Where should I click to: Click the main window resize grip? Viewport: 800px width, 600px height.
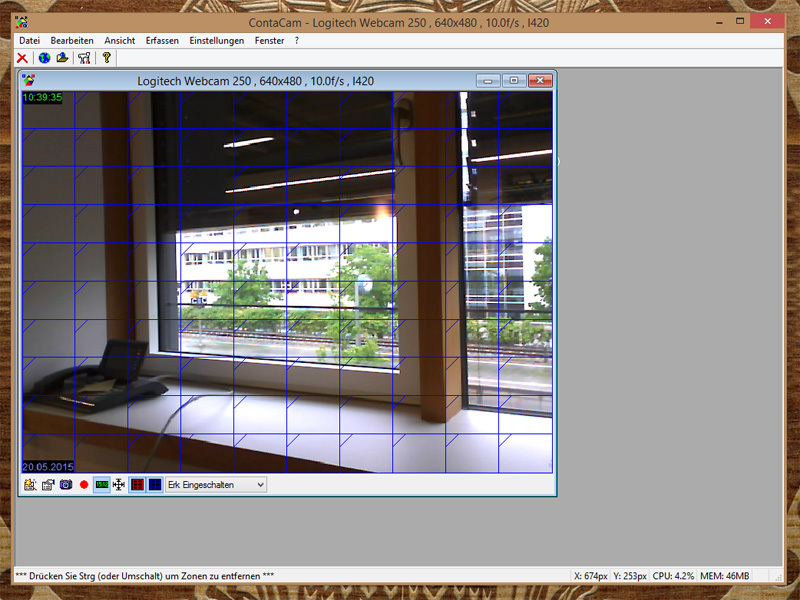[x=779, y=578]
